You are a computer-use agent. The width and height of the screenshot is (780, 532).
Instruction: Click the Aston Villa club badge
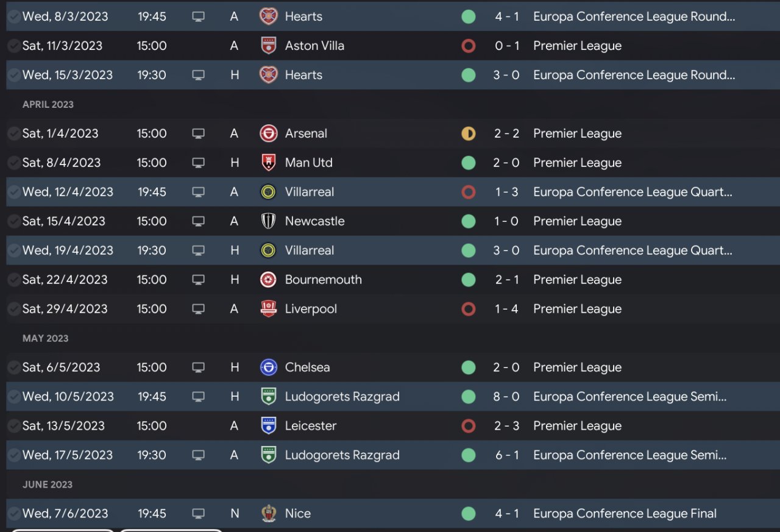[268, 46]
